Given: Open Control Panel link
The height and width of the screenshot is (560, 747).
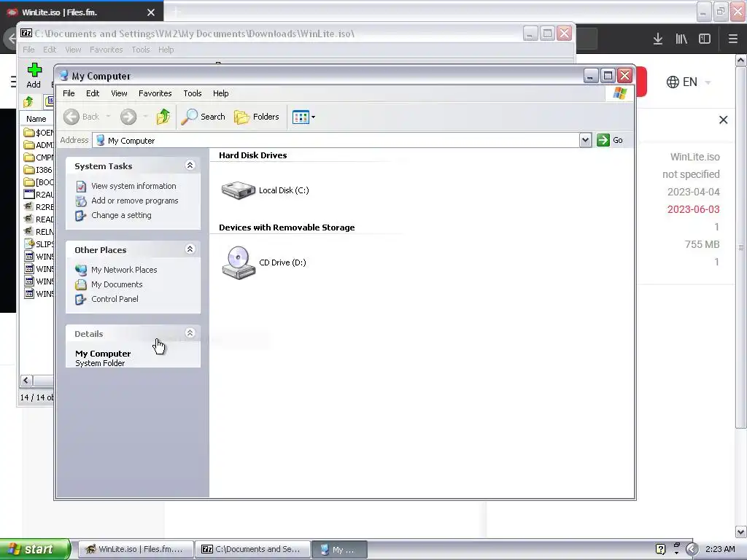Looking at the screenshot, I should pyautogui.click(x=115, y=299).
